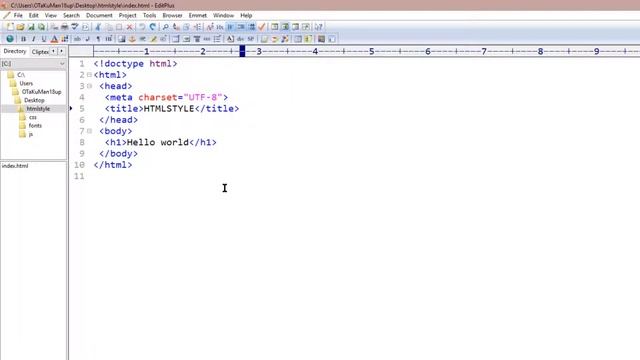Click the Cut scissors icon
Screen dimensions: 640x360
tap(98, 27)
